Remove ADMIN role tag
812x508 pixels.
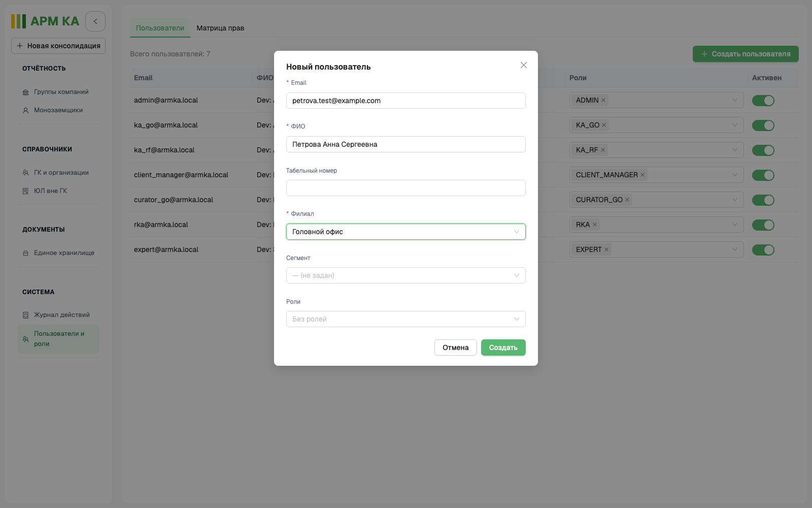tap(603, 100)
